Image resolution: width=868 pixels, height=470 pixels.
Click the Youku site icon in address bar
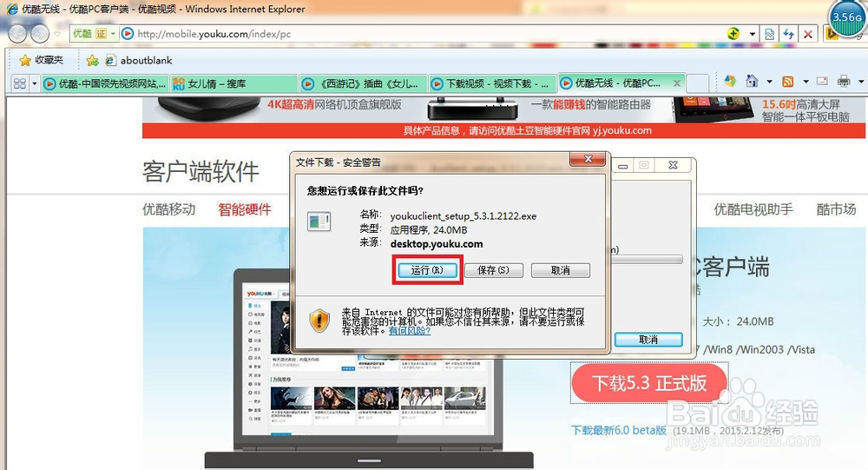[128, 34]
